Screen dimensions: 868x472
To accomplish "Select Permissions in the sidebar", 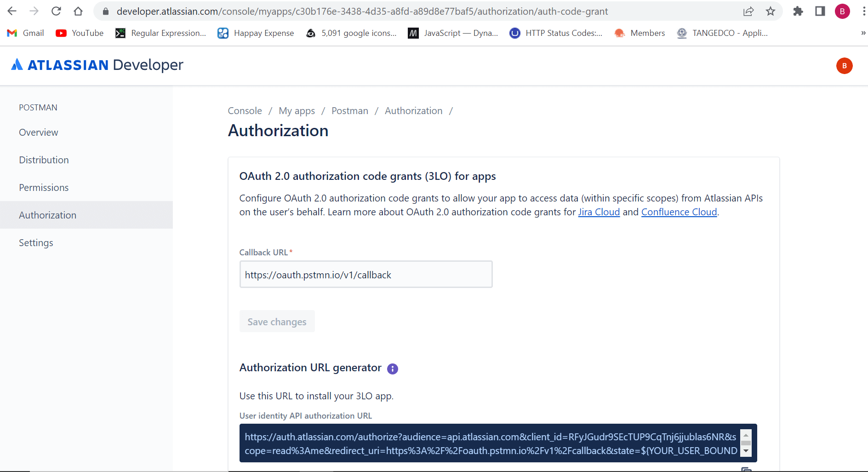I will [x=44, y=187].
